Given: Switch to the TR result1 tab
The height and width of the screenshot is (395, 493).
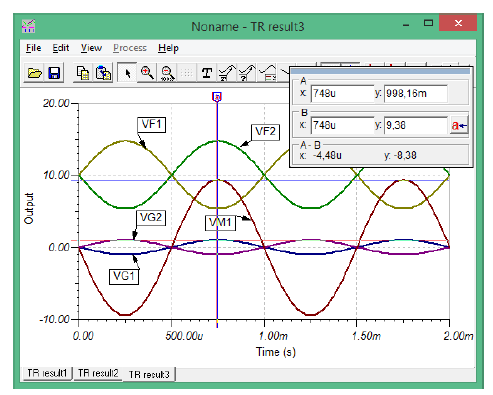Looking at the screenshot, I should (47, 373).
